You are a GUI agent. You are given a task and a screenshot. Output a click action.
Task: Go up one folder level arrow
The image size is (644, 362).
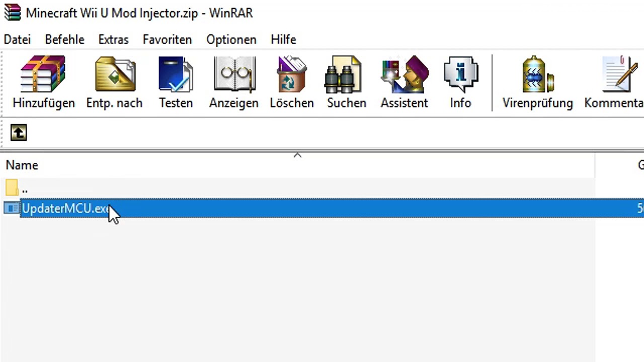click(19, 133)
